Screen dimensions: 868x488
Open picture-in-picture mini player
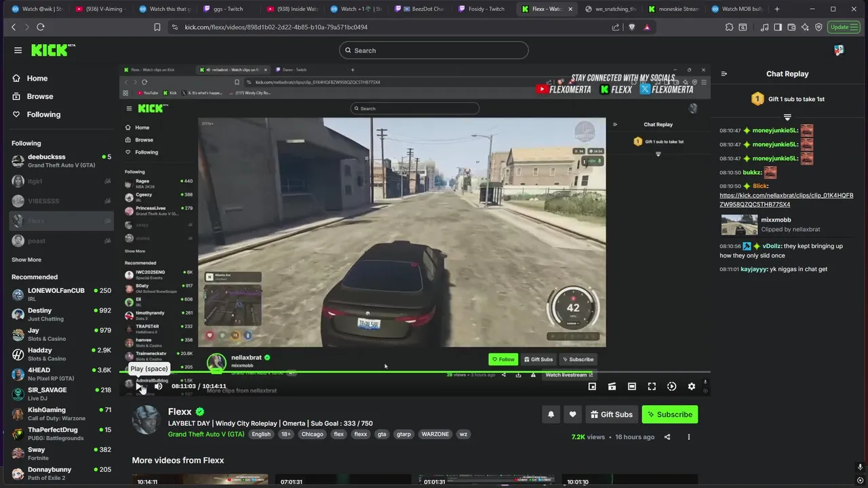point(592,386)
